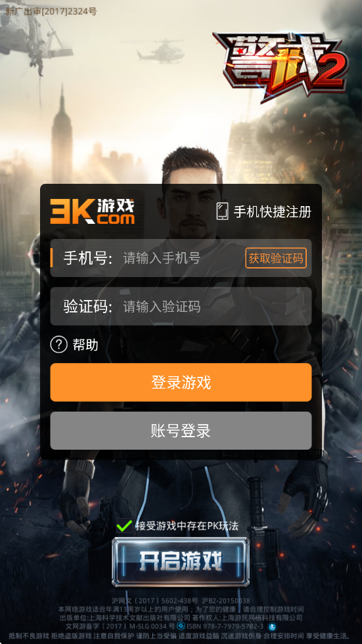Click the blue hexagon badge before ISBN
362x644 pixels.
click(181, 626)
